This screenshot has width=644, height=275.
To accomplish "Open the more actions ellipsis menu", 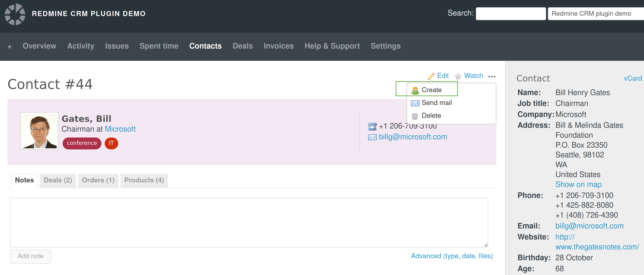I will pos(492,77).
